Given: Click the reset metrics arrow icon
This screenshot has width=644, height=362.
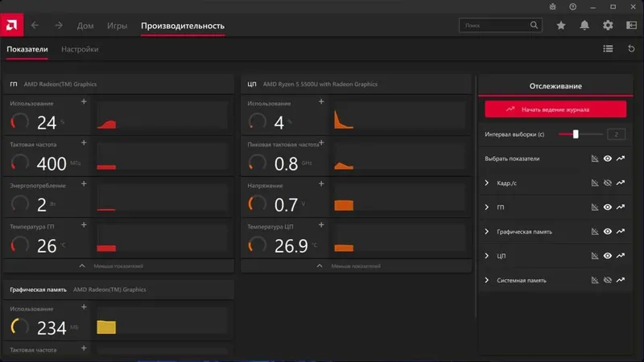Looking at the screenshot, I should coord(631,49).
